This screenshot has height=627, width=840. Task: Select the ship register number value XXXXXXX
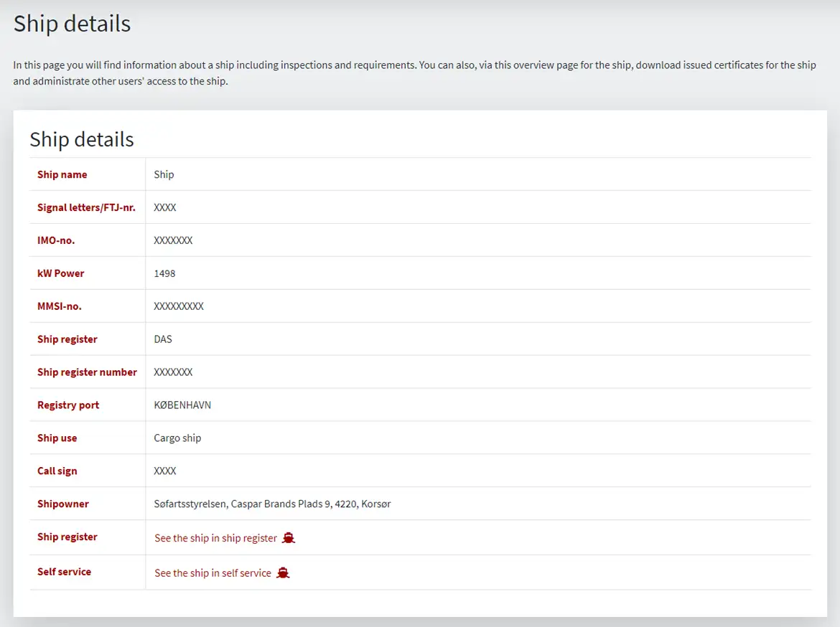point(173,372)
